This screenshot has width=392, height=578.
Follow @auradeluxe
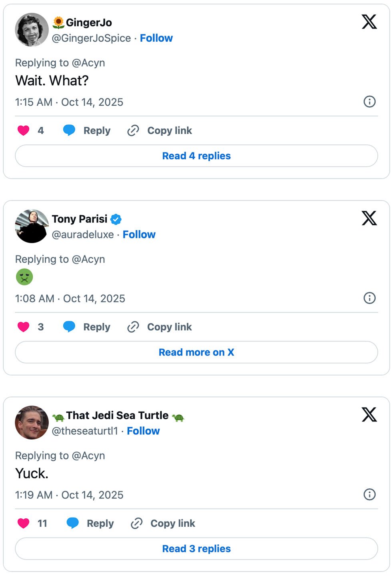139,235
